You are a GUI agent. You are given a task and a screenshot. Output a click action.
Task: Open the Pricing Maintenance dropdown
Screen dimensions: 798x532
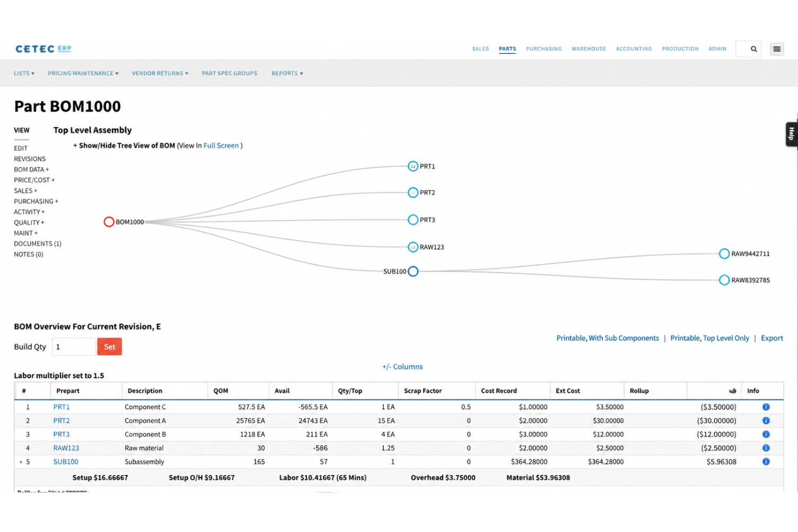tap(83, 73)
